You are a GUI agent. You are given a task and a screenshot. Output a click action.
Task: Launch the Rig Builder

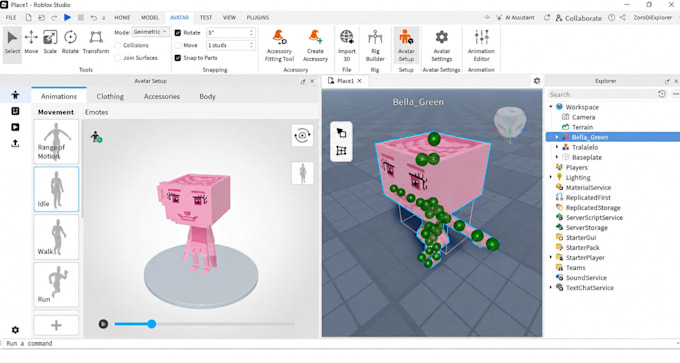pyautogui.click(x=375, y=45)
